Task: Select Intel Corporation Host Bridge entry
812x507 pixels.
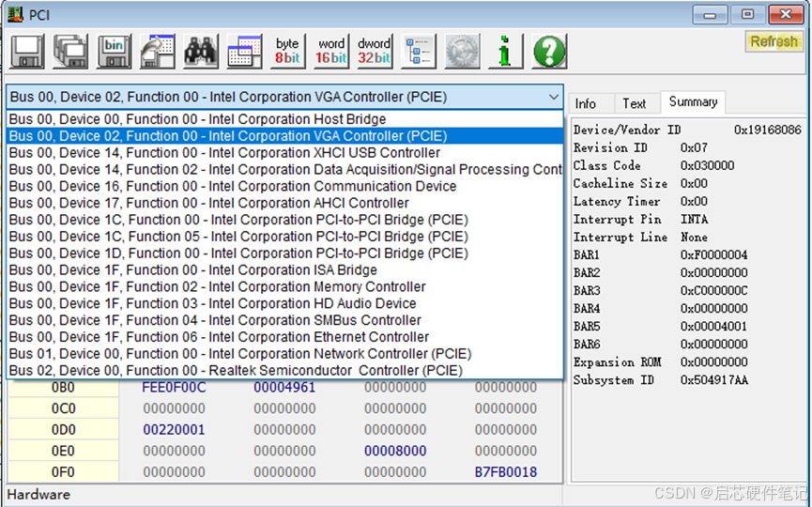Action: [284, 119]
